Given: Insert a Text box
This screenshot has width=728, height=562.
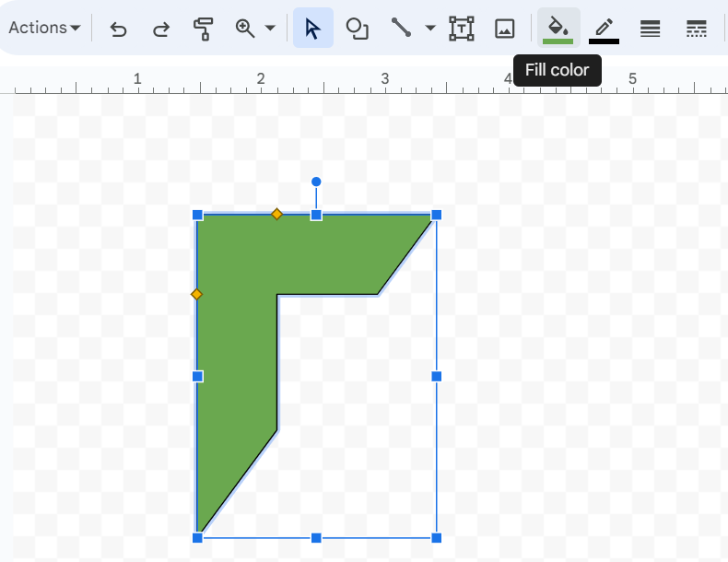Looking at the screenshot, I should coord(462,29).
